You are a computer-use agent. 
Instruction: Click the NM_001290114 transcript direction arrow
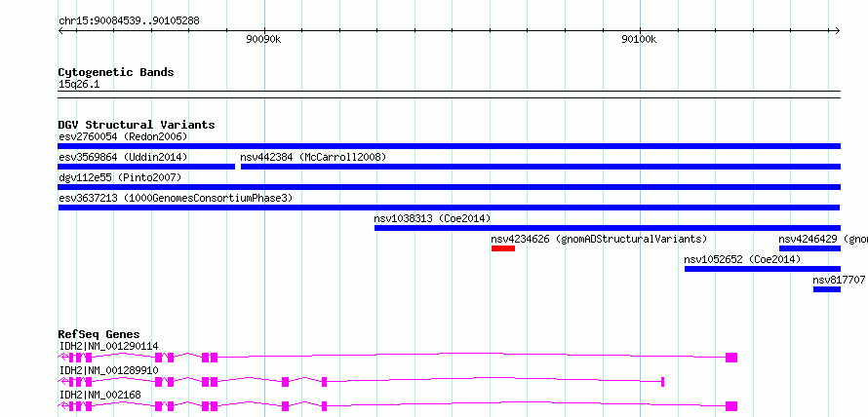coord(62,358)
